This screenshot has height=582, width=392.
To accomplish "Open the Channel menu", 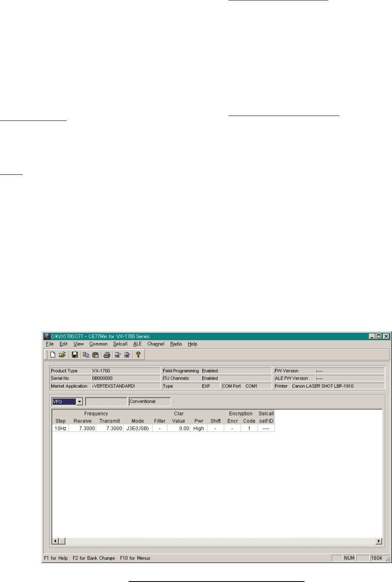I will click(156, 344).
